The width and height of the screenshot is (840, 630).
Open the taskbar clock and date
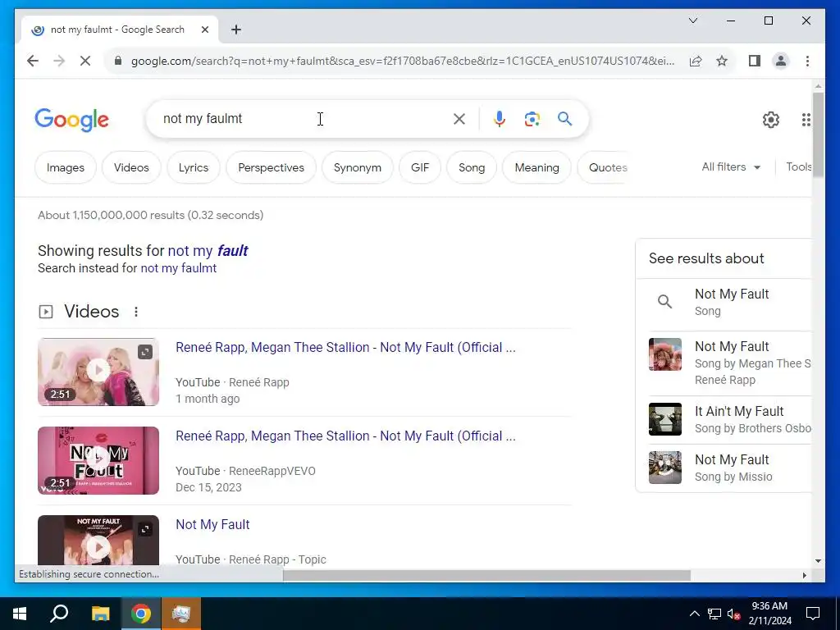pos(769,614)
